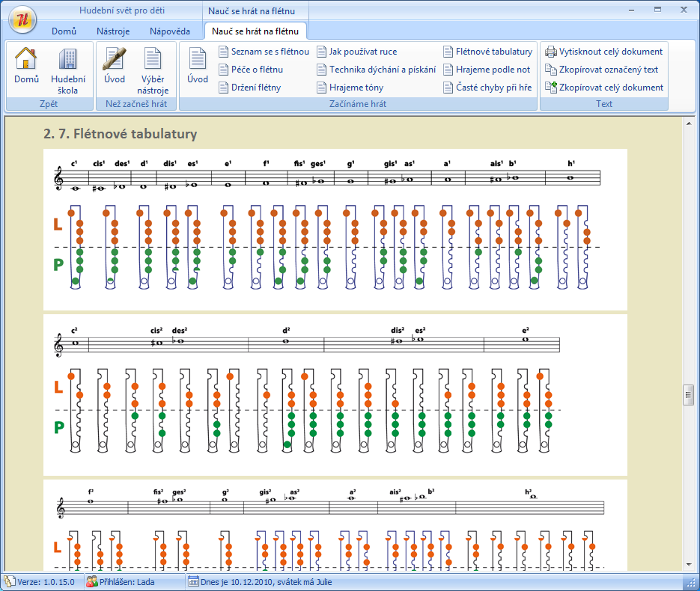This screenshot has width=700, height=591.
Task: Open the round application orb menu
Action: click(x=22, y=19)
